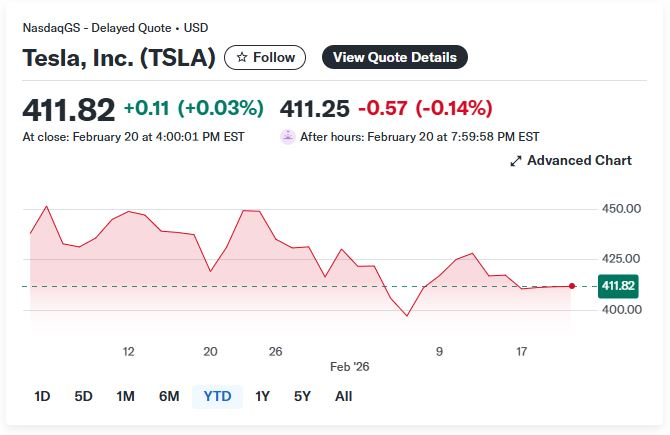Select the 1D time range

[x=42, y=396]
